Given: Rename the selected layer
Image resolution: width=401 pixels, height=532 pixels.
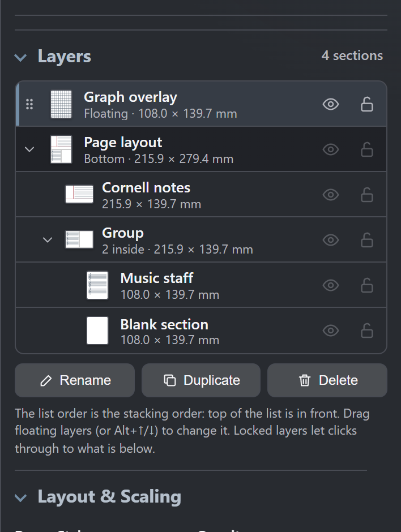Looking at the screenshot, I should pos(75,380).
